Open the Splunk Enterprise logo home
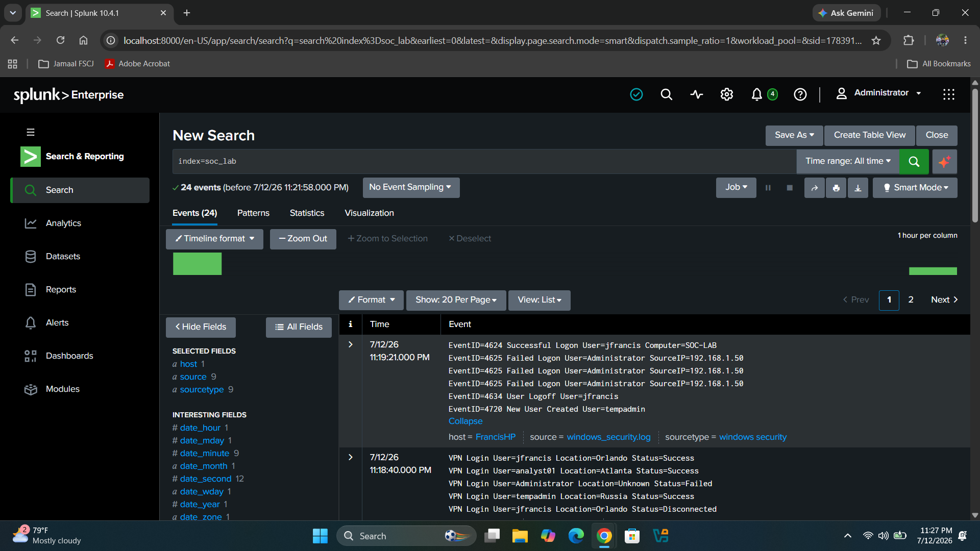The image size is (980, 551). (x=68, y=95)
